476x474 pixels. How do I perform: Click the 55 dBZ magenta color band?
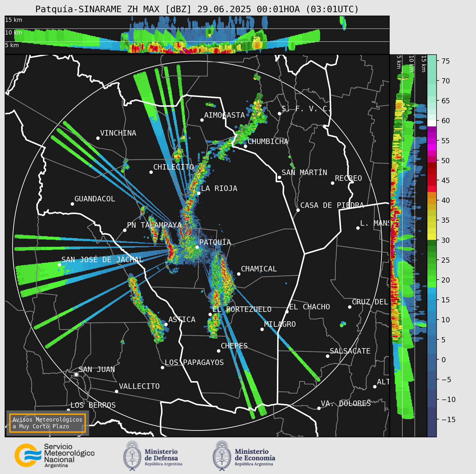pos(432,141)
